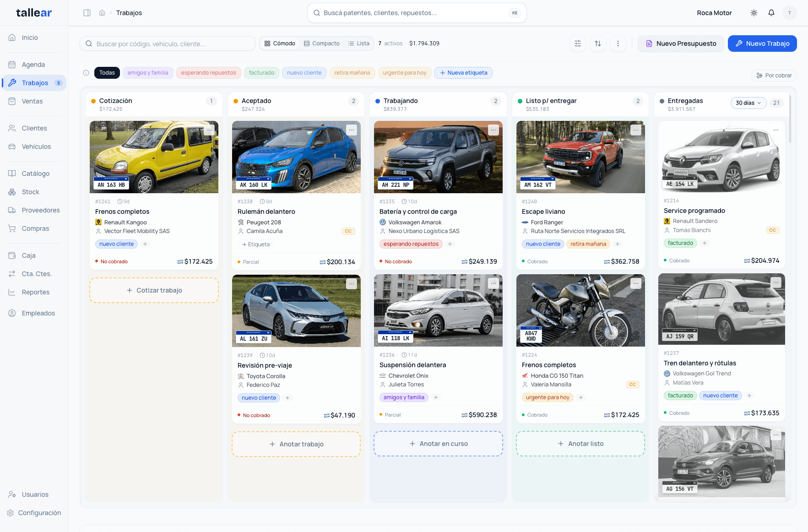
Task: Open the Honda motorcycle photo
Action: pyautogui.click(x=580, y=310)
